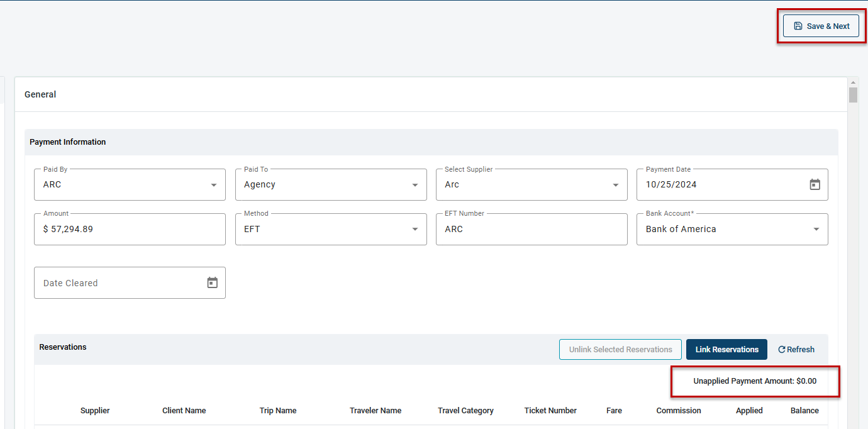Open the Paid By dropdown
The width and height of the screenshot is (868, 429).
point(213,184)
